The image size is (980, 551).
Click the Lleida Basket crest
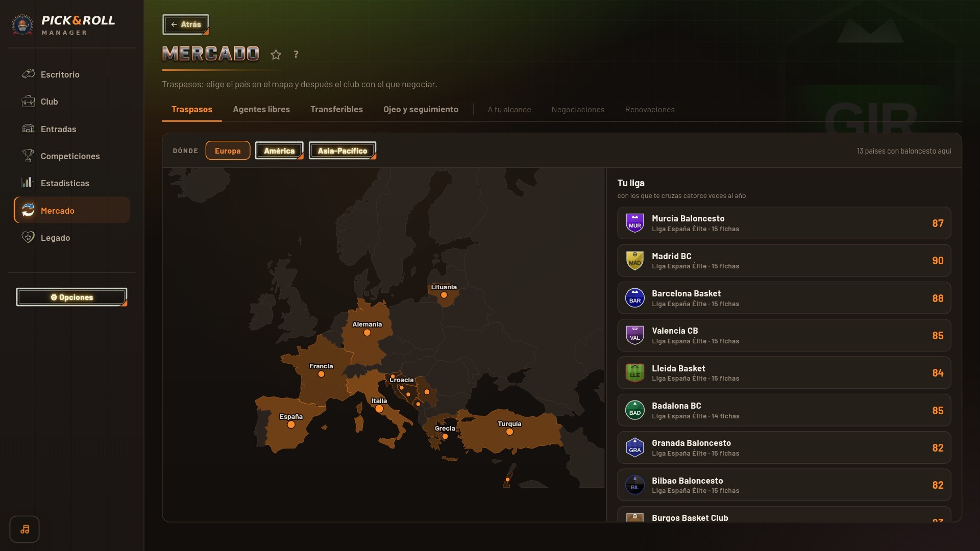[x=635, y=373]
